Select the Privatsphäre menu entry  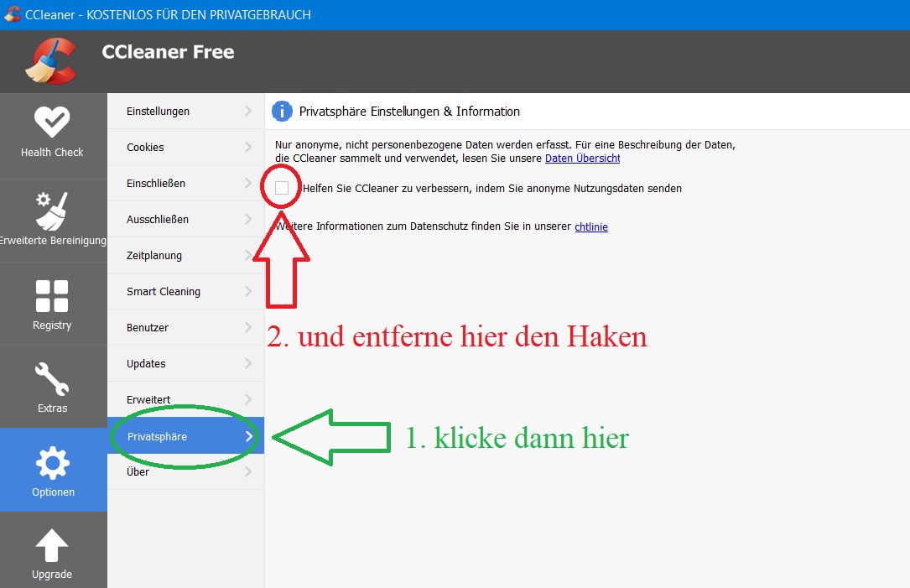tap(185, 435)
